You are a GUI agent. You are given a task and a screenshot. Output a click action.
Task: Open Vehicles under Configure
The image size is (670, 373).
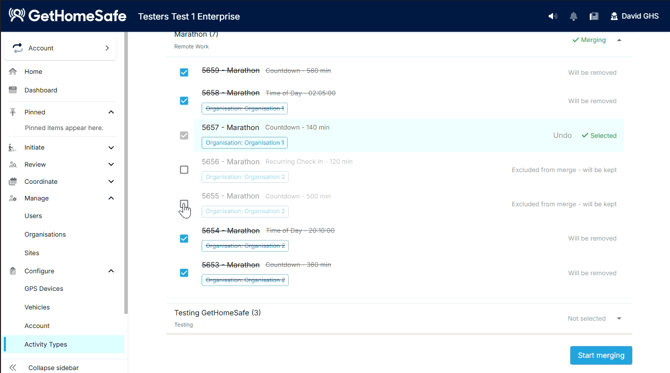37,307
